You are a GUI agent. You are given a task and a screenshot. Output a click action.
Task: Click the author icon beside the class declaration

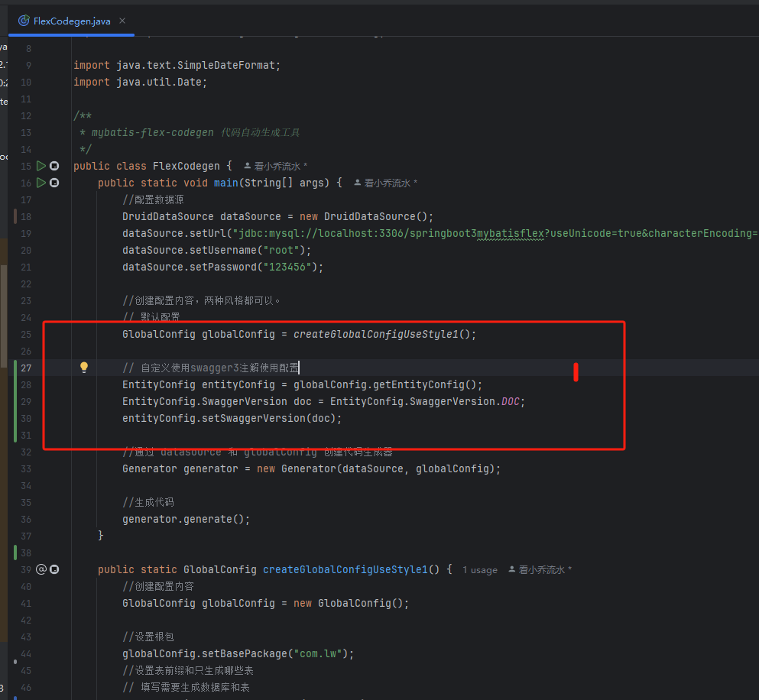[246, 166]
